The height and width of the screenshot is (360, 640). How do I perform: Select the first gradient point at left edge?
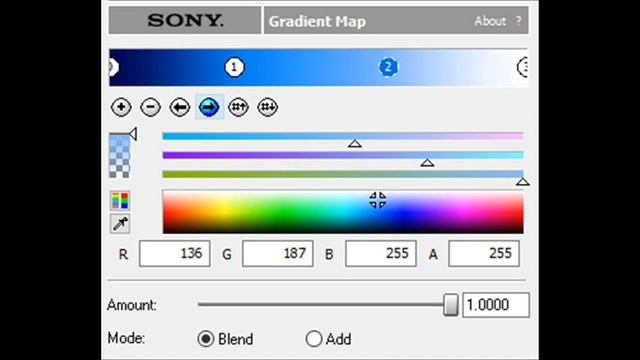[113, 67]
